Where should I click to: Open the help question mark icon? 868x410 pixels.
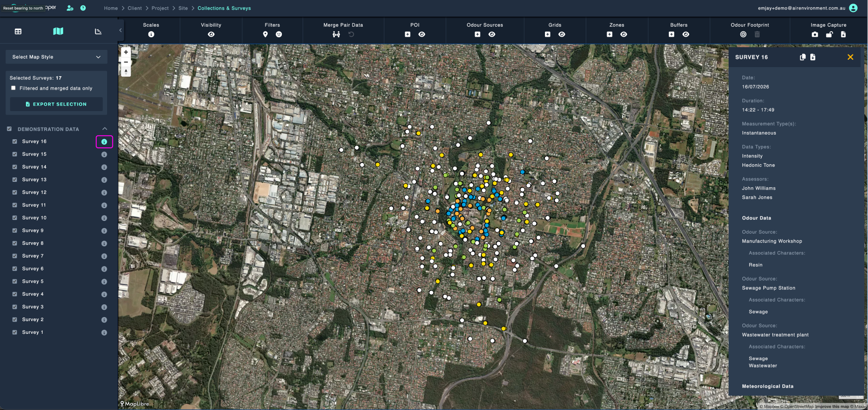(83, 8)
